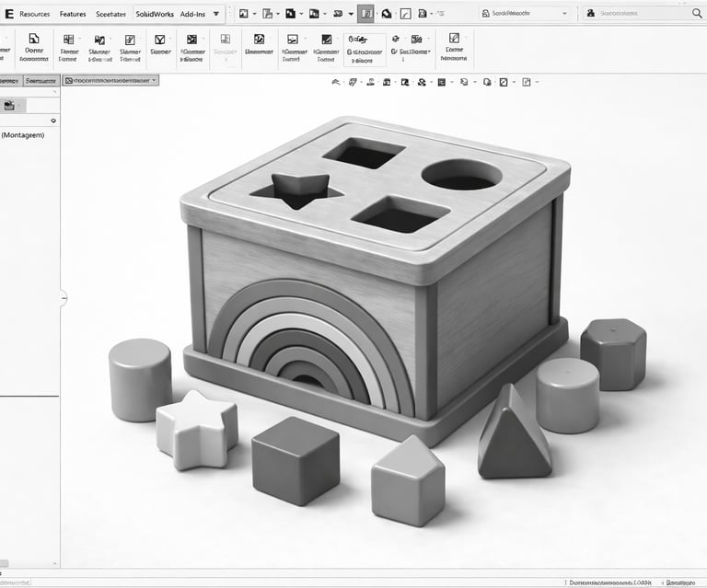Screen dimensions: 707x588
Task: Click the last heads-up view toolbar icon
Action: [x=527, y=82]
